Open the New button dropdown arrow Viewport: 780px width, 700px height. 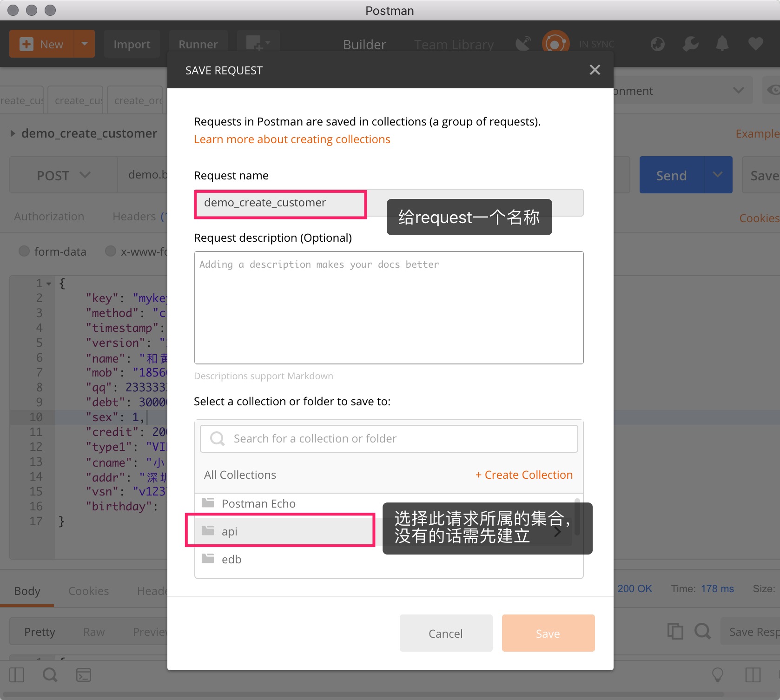[x=85, y=44]
